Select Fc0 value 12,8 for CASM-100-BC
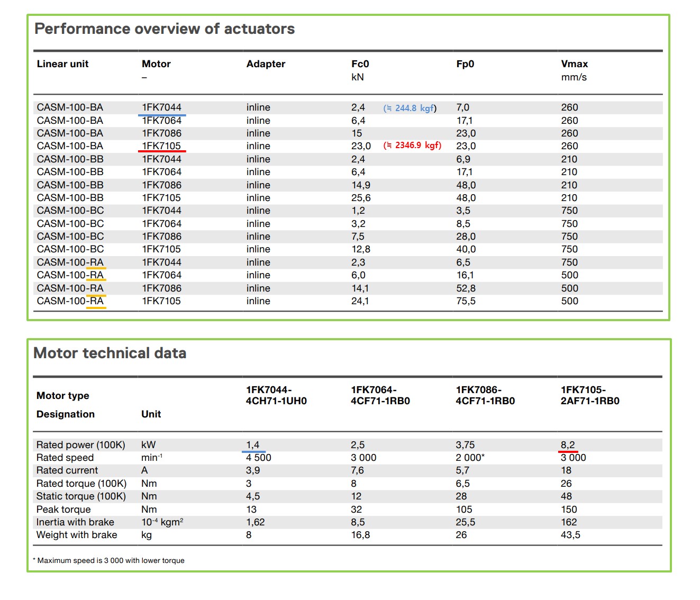The image size is (700, 600). 361,249
